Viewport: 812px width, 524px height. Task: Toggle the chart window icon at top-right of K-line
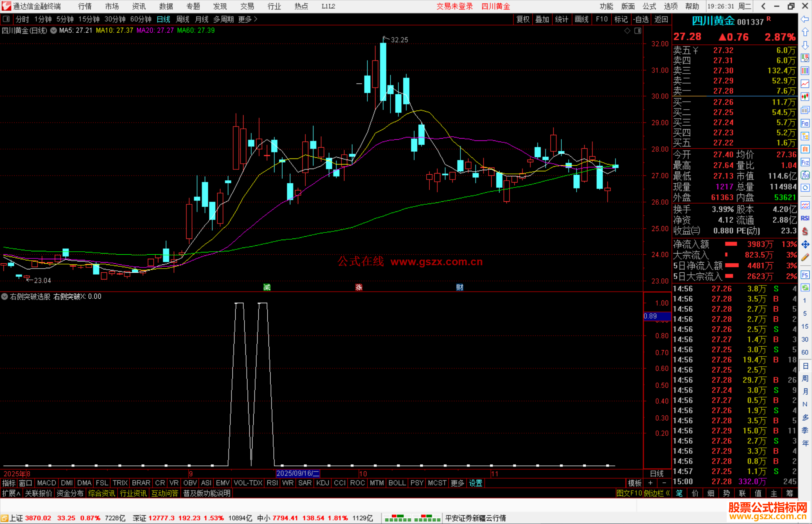(x=638, y=31)
